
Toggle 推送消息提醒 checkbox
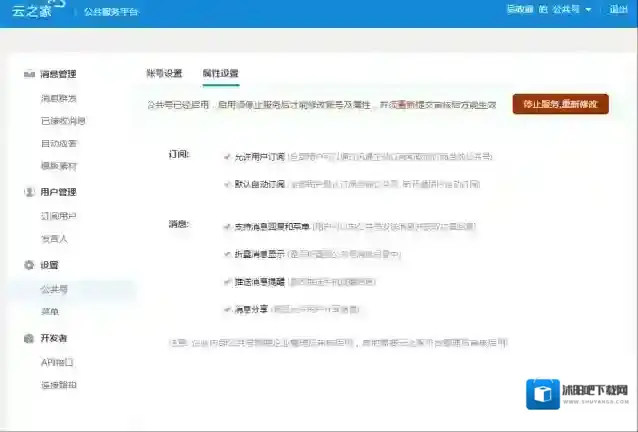point(227,282)
